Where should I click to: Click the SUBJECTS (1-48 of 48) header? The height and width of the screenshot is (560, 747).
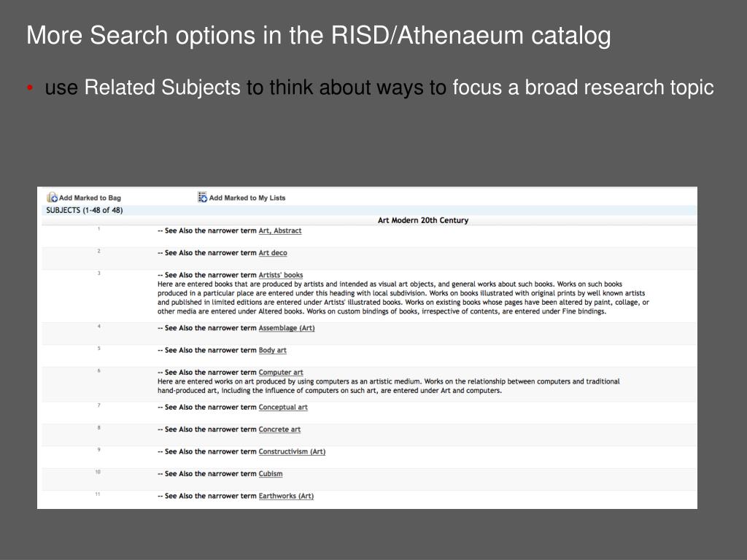point(85,210)
